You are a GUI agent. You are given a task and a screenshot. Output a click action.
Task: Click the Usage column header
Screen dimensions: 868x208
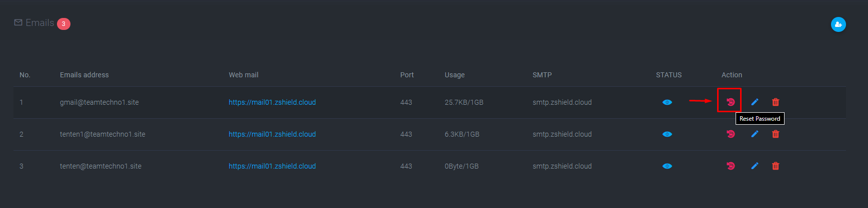point(455,75)
